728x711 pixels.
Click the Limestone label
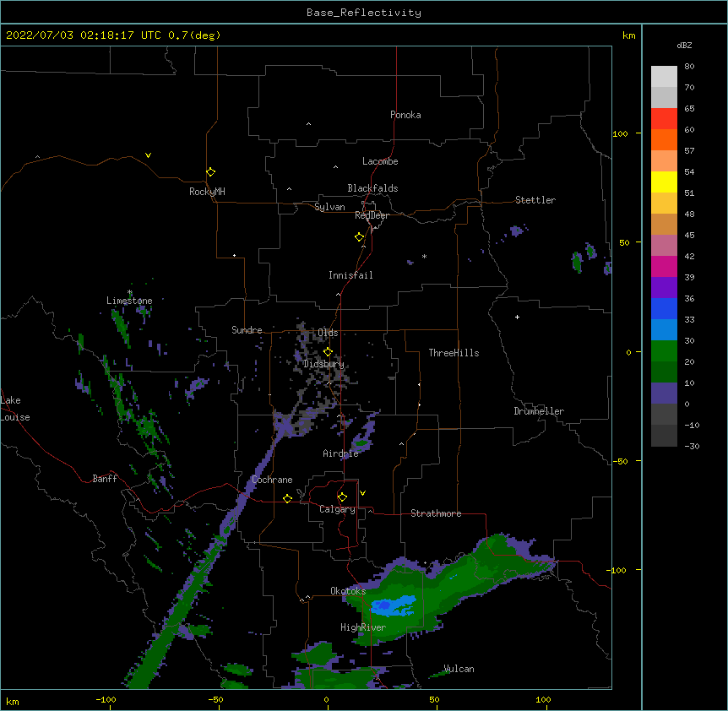129,301
